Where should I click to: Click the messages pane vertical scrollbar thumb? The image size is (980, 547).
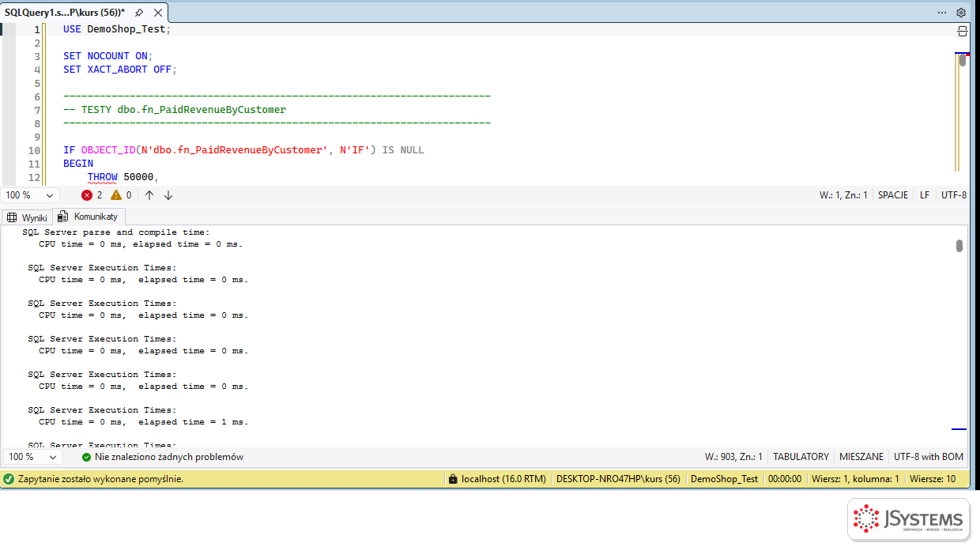pyautogui.click(x=959, y=246)
